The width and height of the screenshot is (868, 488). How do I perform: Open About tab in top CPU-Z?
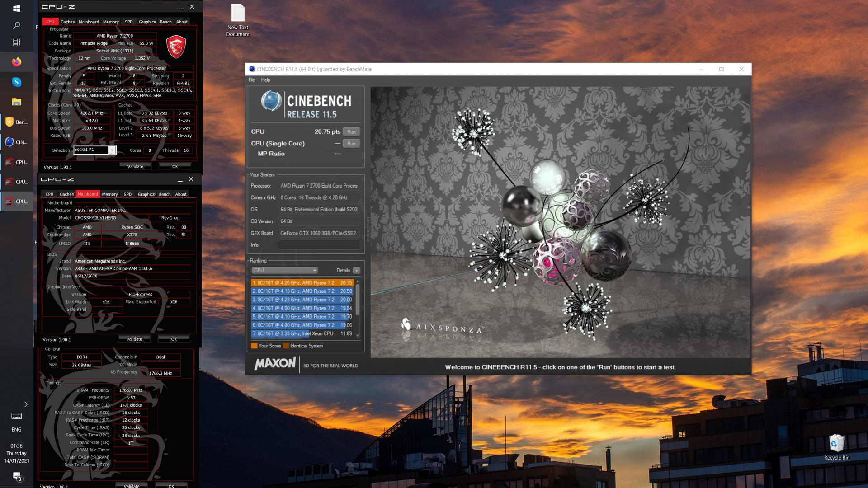tap(182, 22)
